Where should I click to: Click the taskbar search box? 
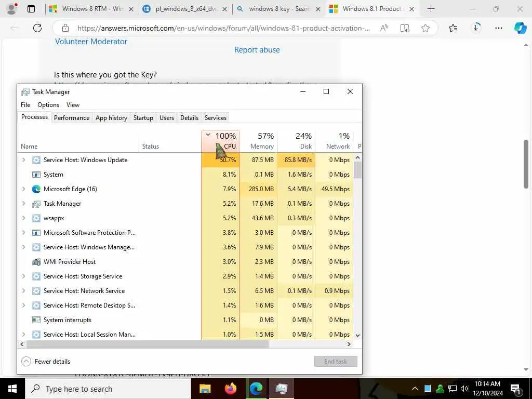tap(108, 389)
